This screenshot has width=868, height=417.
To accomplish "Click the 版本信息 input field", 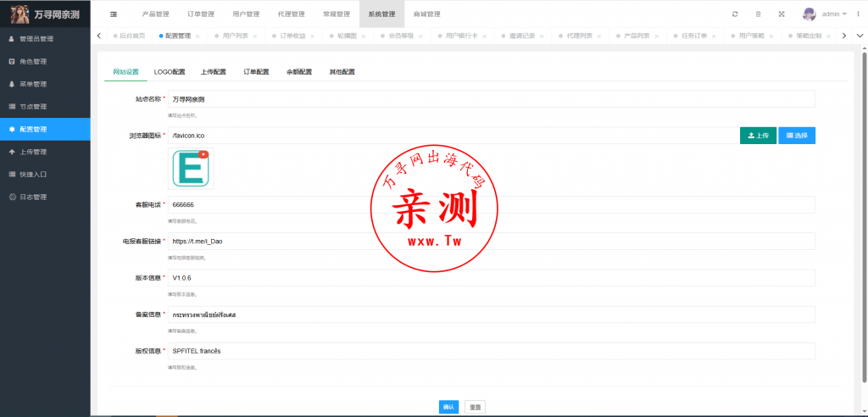I will pyautogui.click(x=492, y=277).
